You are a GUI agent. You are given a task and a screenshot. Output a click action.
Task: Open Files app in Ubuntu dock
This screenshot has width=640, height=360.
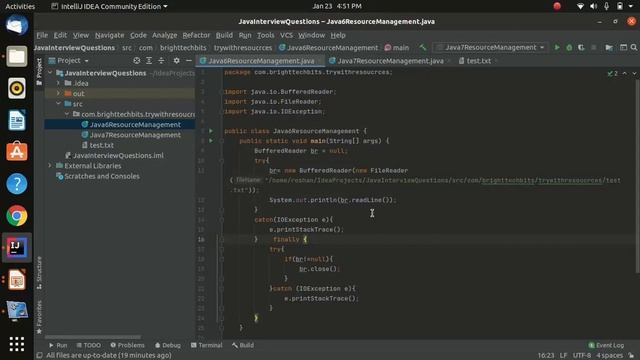(17, 56)
